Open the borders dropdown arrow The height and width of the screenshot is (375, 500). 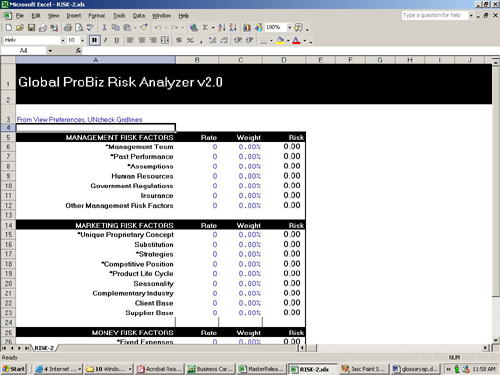[271, 41]
